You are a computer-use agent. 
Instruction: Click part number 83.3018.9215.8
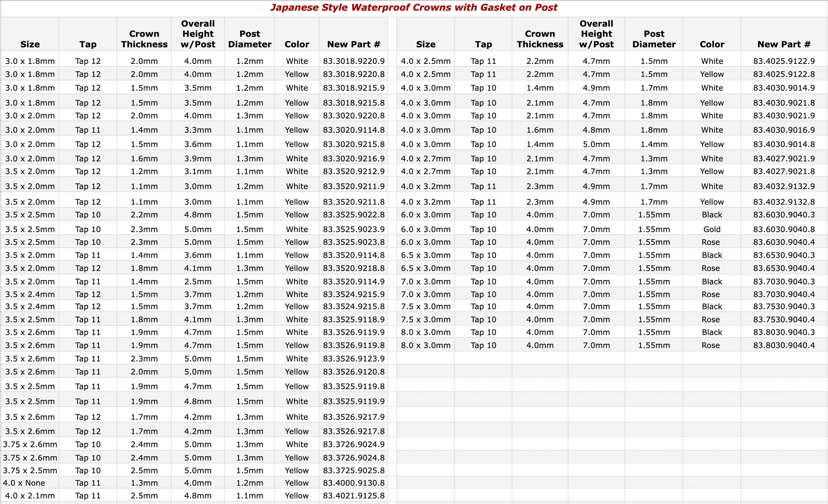click(x=354, y=103)
